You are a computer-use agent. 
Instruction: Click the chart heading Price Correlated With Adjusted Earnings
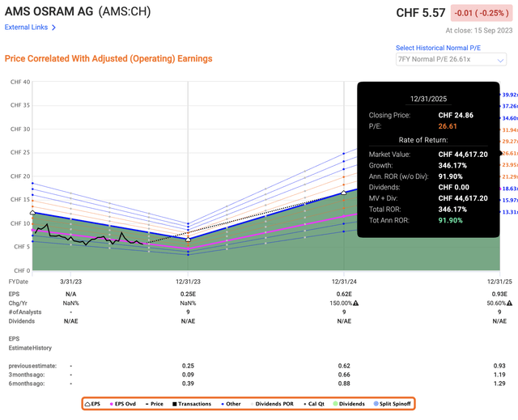(108, 58)
